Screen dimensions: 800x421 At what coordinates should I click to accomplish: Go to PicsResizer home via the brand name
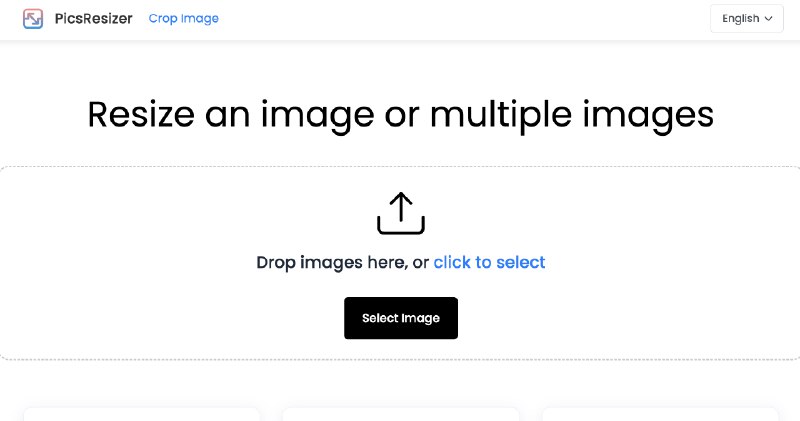93,19
